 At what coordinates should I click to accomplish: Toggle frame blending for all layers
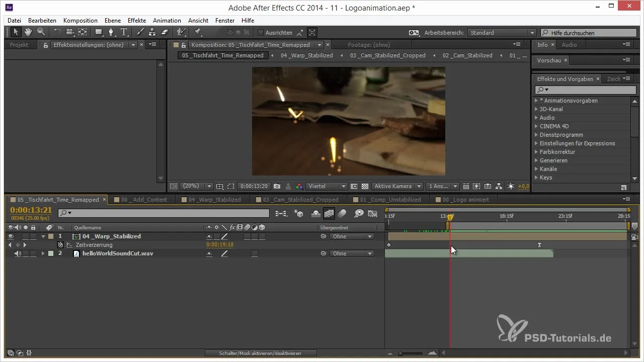329,213
